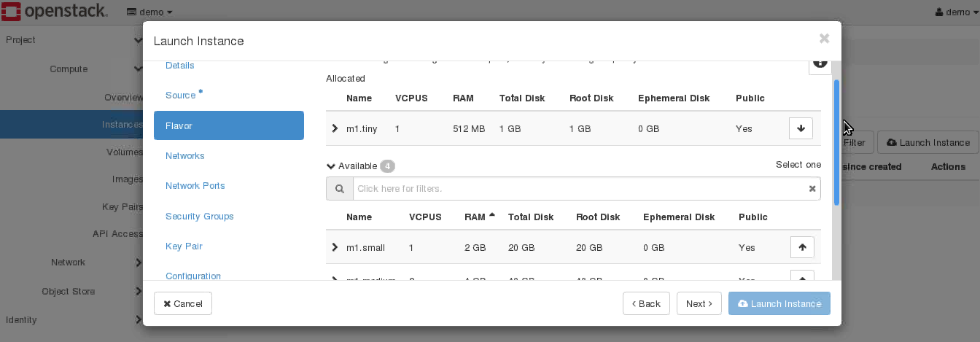The height and width of the screenshot is (342, 980).
Task: Click the m1.tiny flavor name
Action: coord(362,129)
